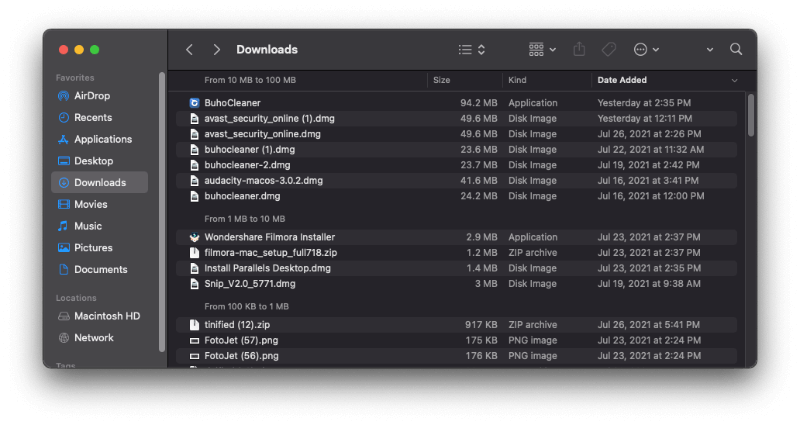Screen dimensions: 800x425
Task: Click ZIP archive kind of filmora zip
Action: [x=533, y=253]
